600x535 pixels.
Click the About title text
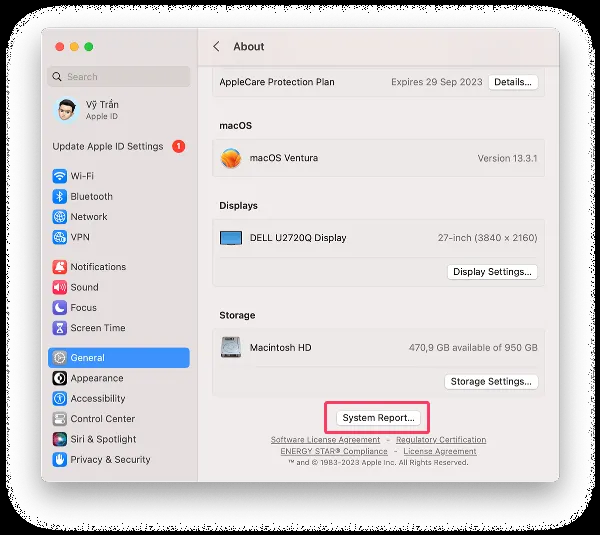coord(249,46)
